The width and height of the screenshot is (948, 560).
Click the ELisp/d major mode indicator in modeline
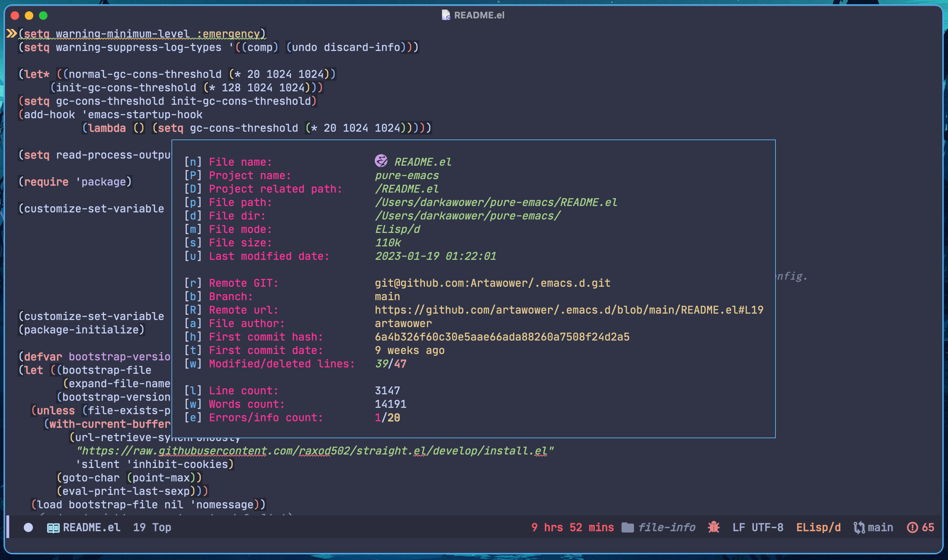818,527
